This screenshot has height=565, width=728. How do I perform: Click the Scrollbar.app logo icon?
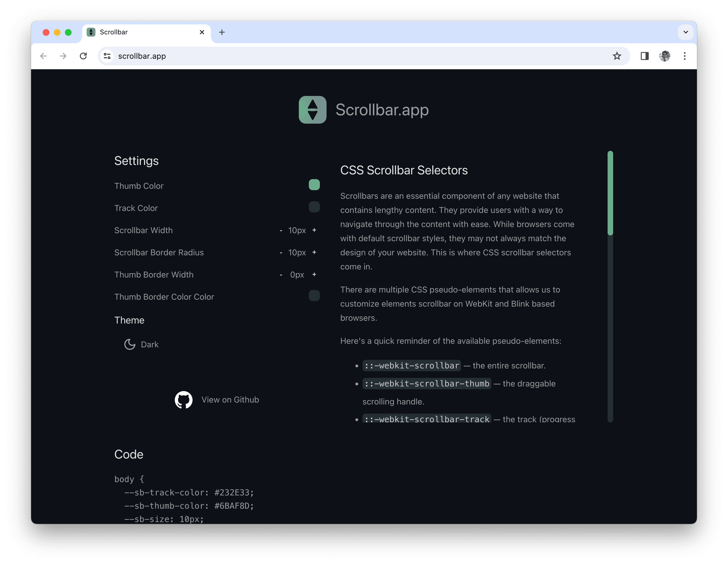point(313,110)
